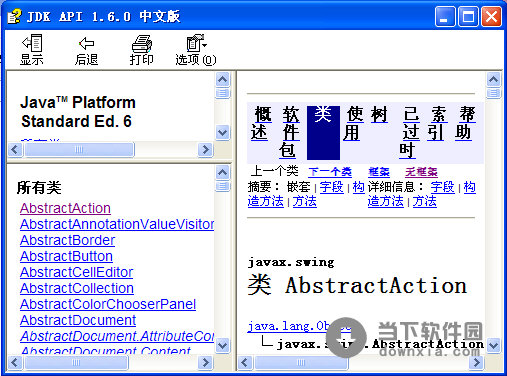Screen dimensions: 507x376
Task: Click scroll-right arrow in the content pane
Action: pyautogui.click(x=476, y=362)
